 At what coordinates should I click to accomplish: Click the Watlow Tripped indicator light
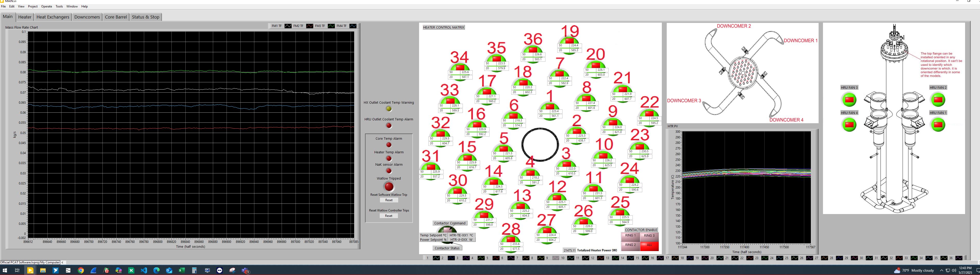click(389, 187)
